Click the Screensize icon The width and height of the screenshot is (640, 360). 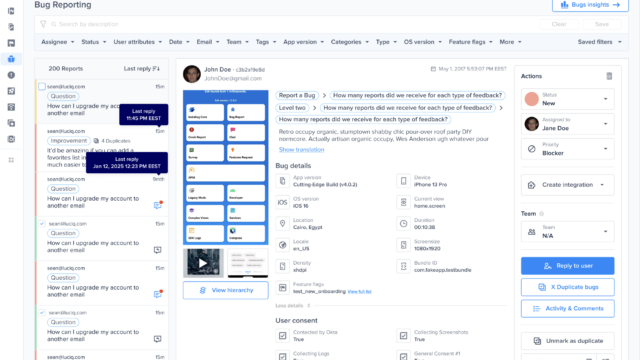(403, 245)
